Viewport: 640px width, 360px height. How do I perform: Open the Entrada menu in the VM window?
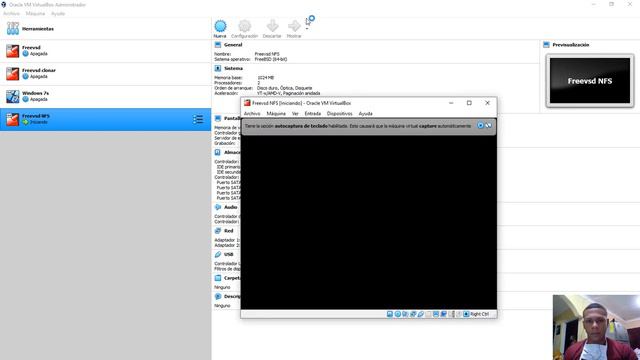(313, 113)
